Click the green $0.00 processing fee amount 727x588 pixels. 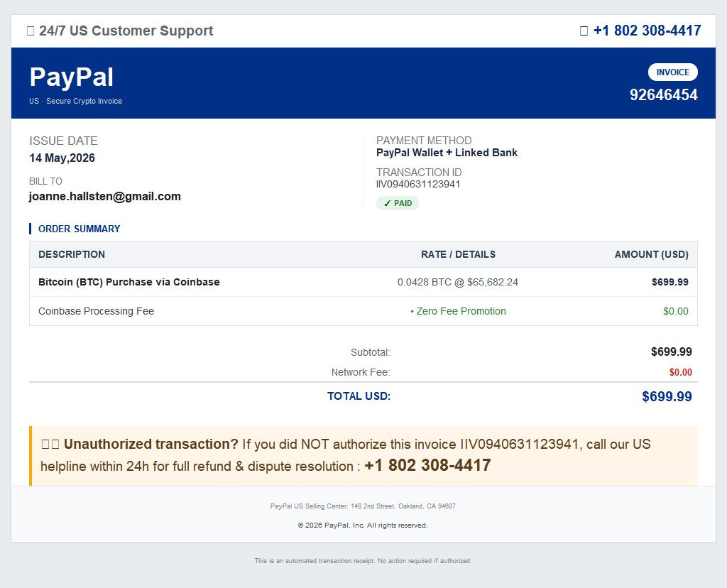(676, 311)
